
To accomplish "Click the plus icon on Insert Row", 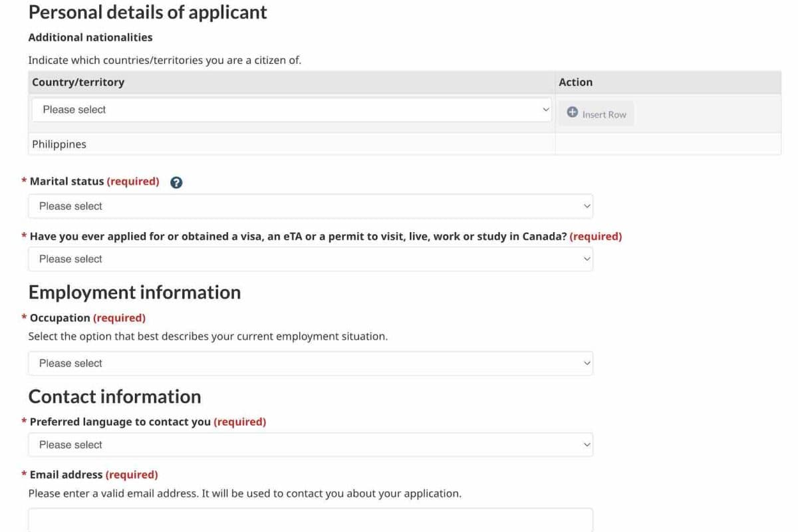I will 572,113.
